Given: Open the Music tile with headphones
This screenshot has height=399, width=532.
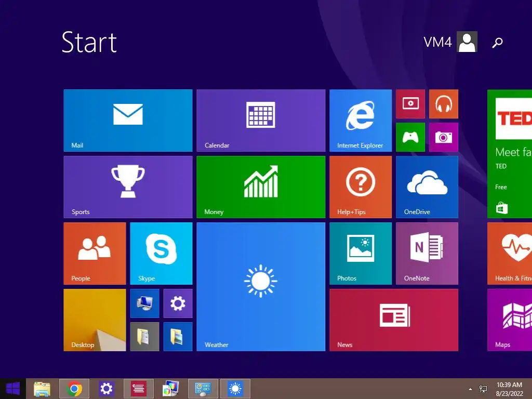Looking at the screenshot, I should point(444,104).
